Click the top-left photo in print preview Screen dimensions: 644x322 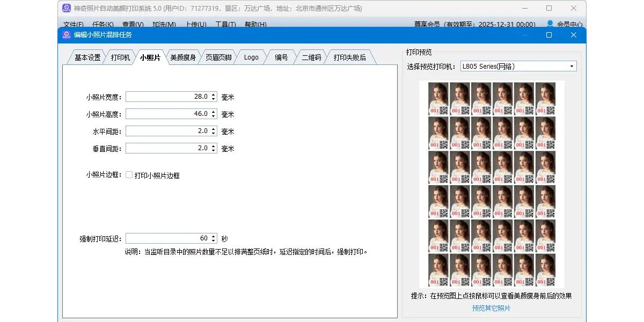(x=438, y=99)
